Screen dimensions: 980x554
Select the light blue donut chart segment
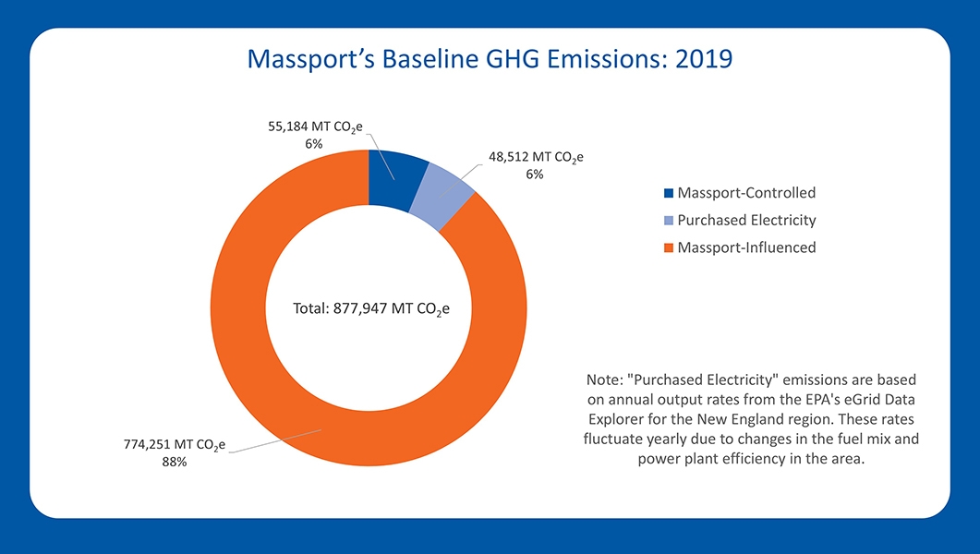(443, 197)
